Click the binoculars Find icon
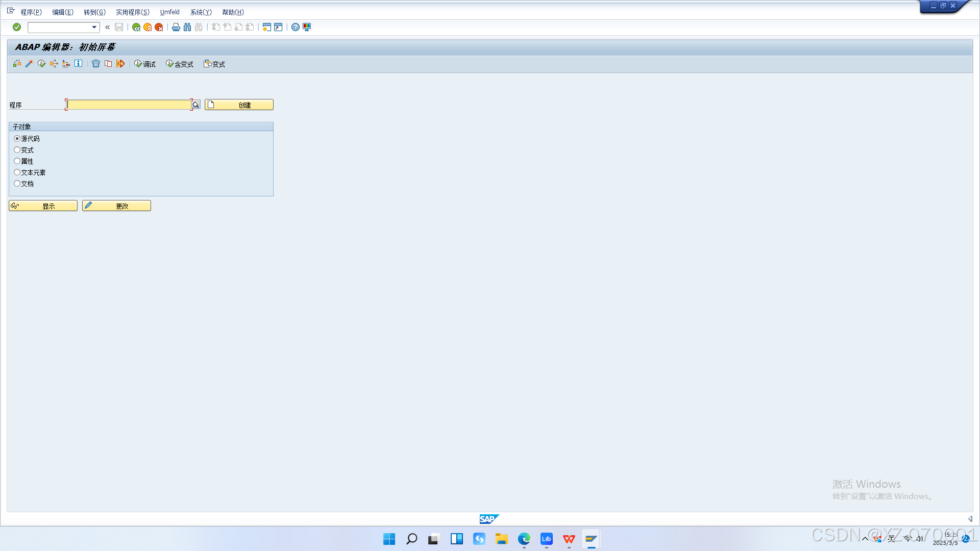The image size is (980, 551). pos(187,27)
